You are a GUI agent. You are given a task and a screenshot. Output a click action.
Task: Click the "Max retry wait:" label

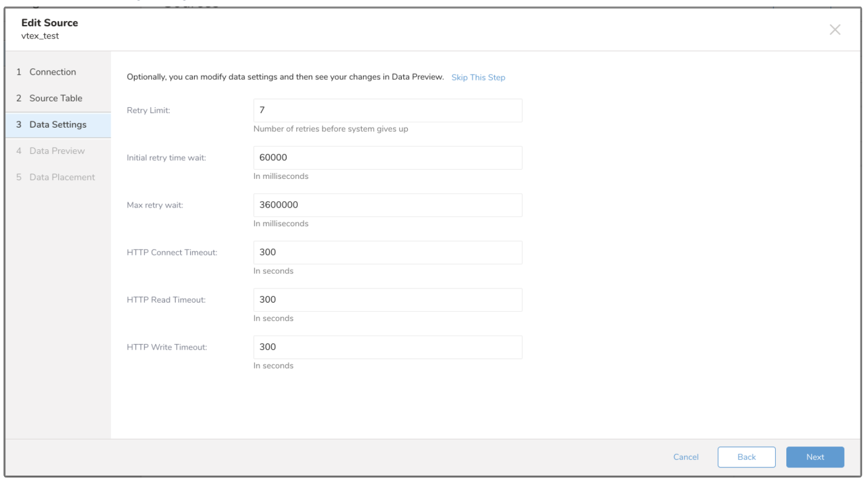[x=155, y=205]
